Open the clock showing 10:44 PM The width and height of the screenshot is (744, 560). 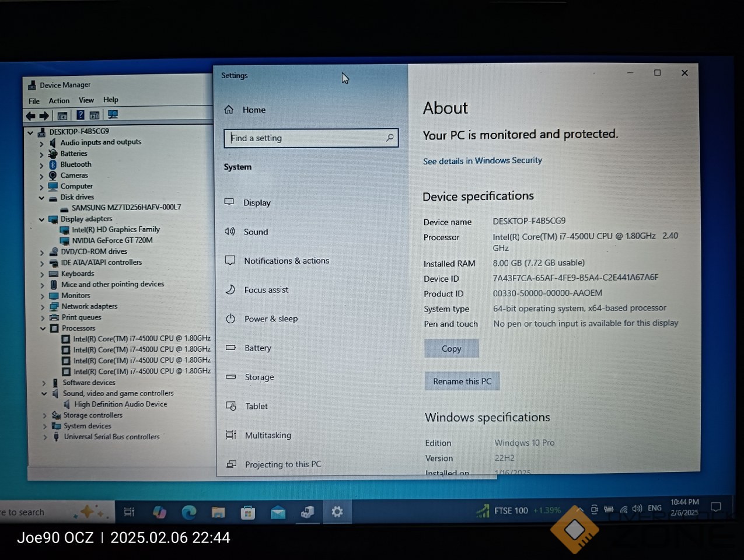pyautogui.click(x=684, y=507)
